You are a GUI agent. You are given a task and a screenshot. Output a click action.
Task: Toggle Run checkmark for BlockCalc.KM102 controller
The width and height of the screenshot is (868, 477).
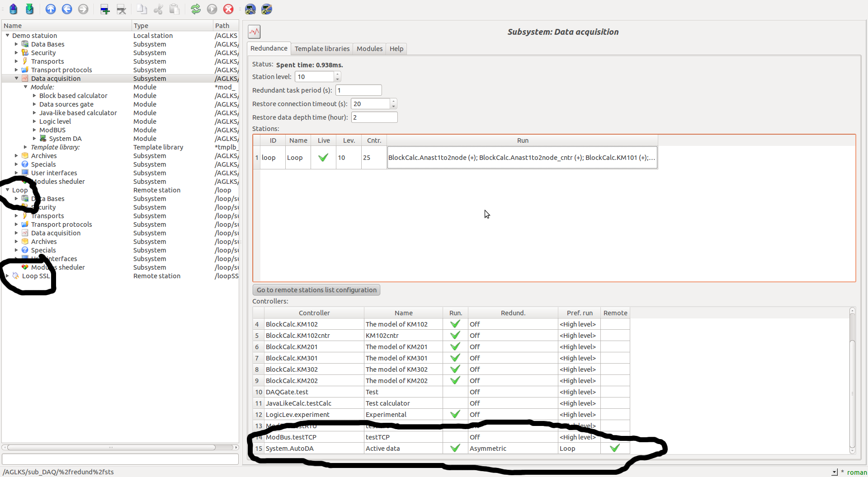(455, 324)
